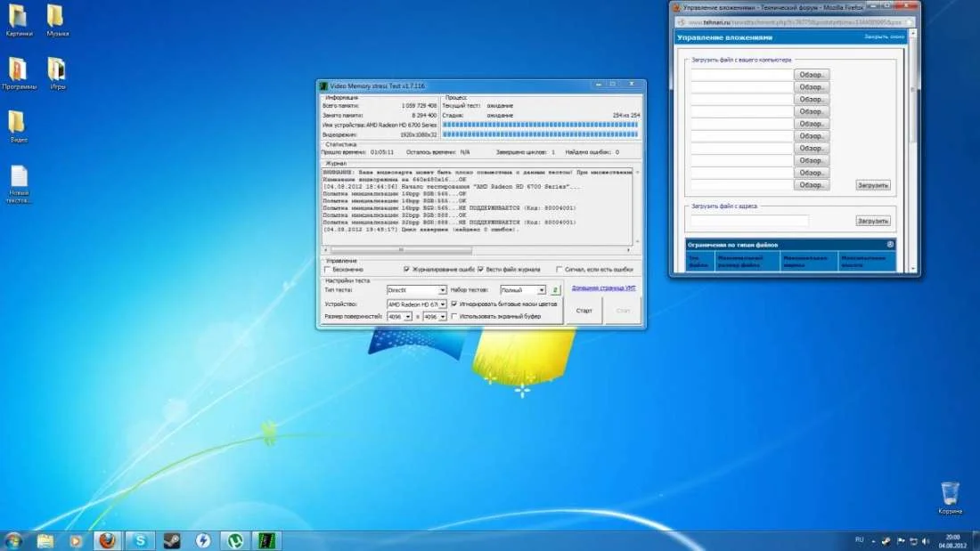
Task: Open the 'Домашняя страница' homepage link
Action: coord(603,288)
